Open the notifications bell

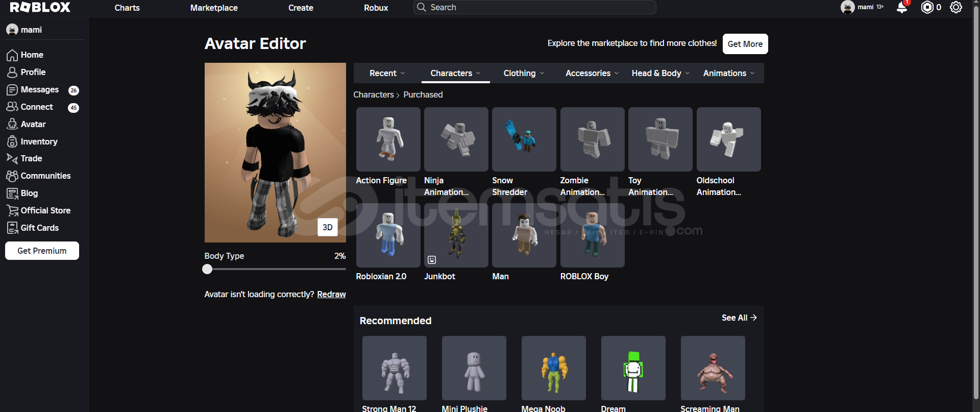pos(902,7)
